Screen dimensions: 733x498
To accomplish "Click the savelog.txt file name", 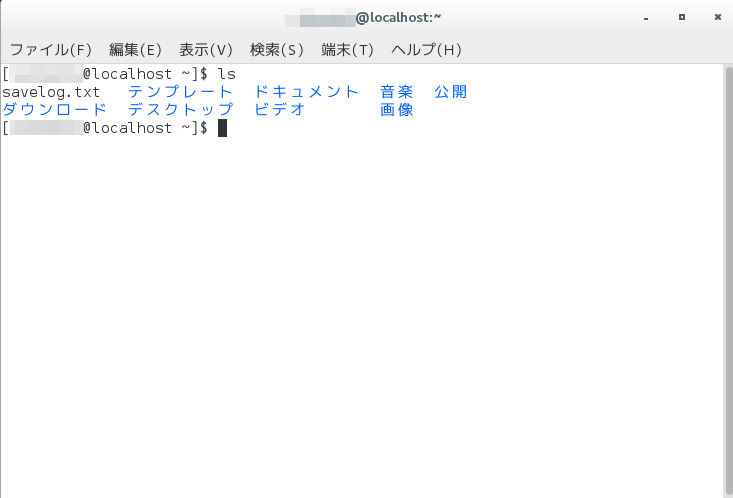I will (51, 92).
